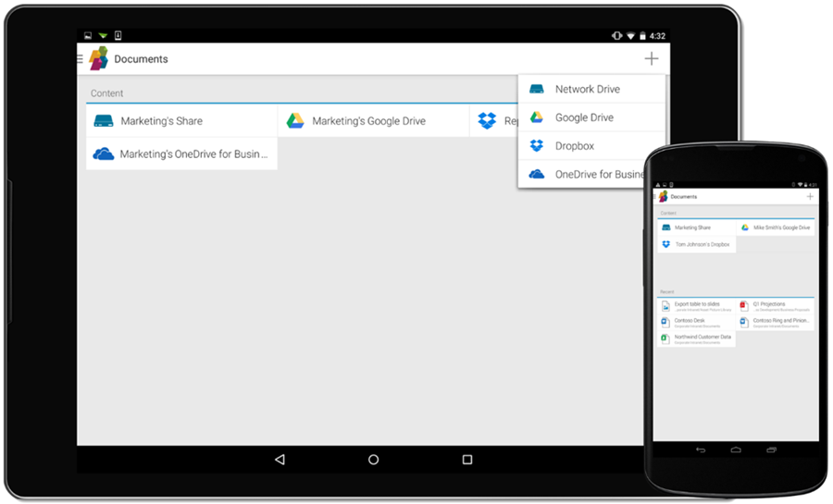833x504 pixels.
Task: Open Marketing's Share network drive on tablet
Action: 181,121
